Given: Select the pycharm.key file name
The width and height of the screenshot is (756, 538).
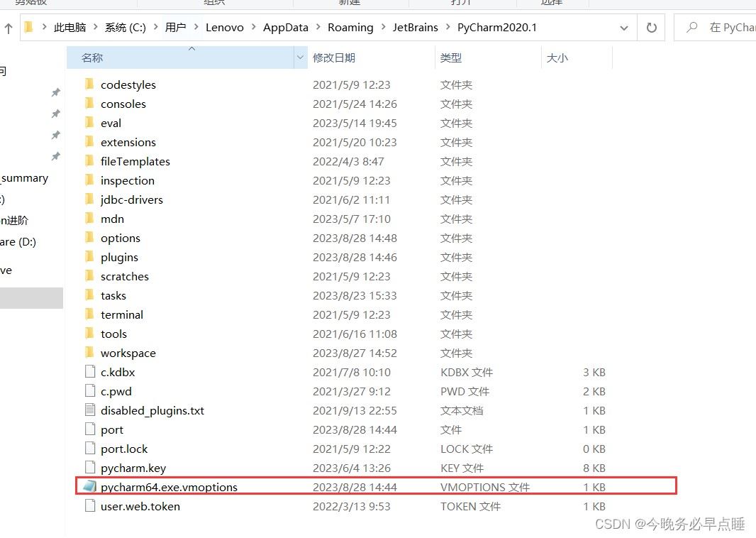Looking at the screenshot, I should [133, 468].
